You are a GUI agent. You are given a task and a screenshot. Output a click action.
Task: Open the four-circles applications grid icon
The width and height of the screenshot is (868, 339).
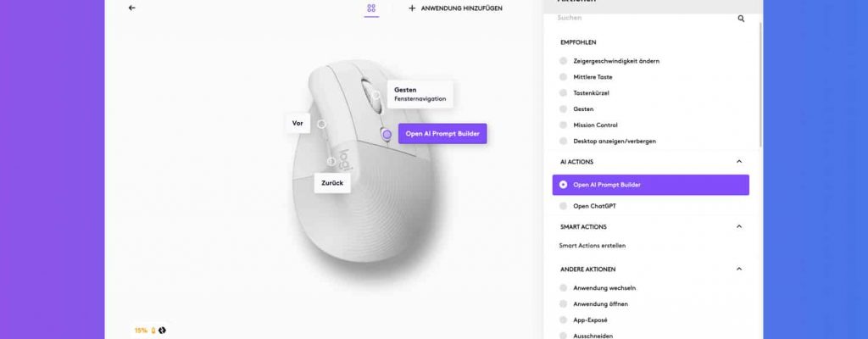click(371, 8)
